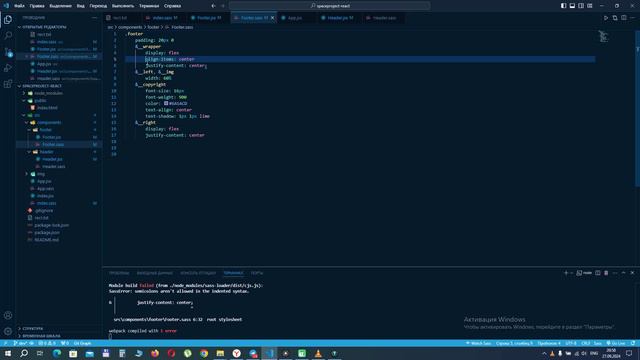640x360 pixels.
Task: Split the terminal panel
Action: coord(598,273)
